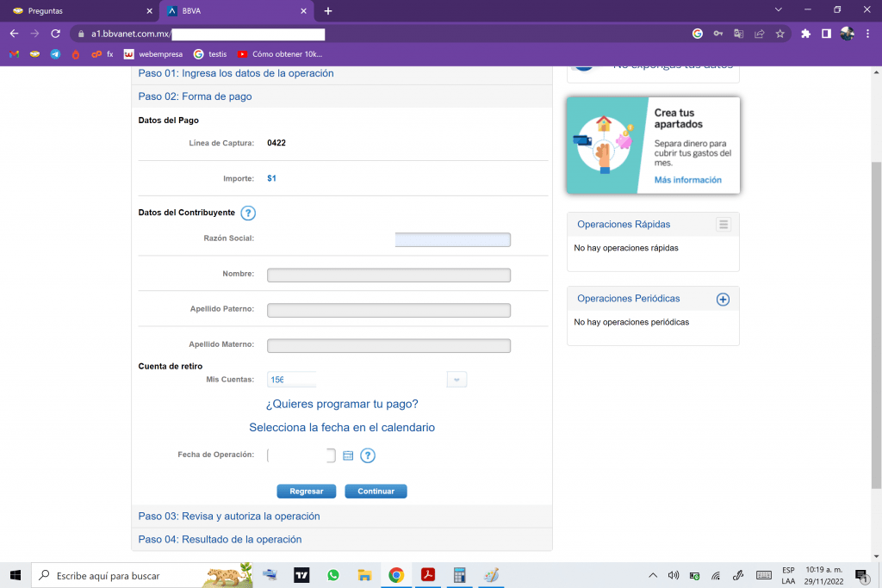Click the Regresar button
This screenshot has width=882, height=588.
pos(306,492)
